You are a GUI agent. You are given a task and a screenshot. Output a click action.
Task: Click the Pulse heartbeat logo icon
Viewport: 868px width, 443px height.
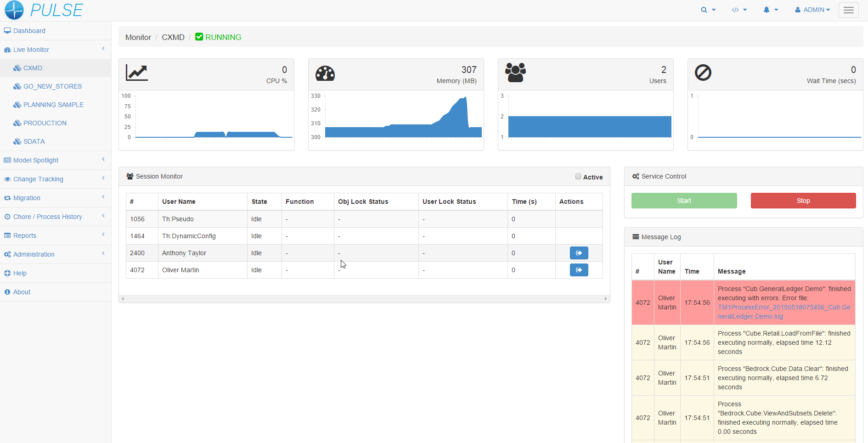point(14,10)
